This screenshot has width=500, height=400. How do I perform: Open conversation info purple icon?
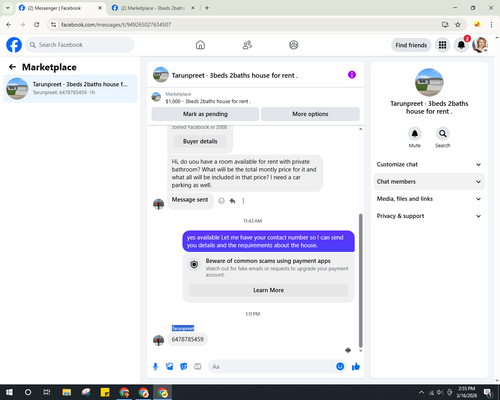(352, 75)
